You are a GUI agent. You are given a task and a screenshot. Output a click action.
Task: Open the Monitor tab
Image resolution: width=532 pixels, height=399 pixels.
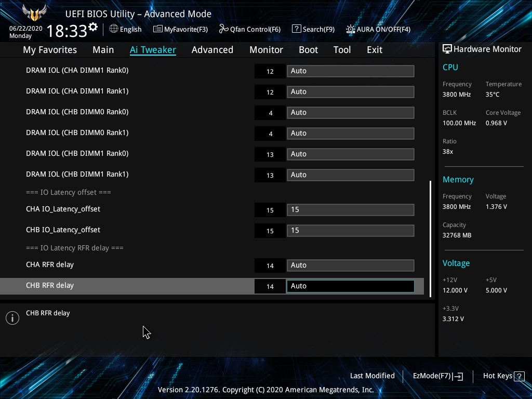click(267, 49)
